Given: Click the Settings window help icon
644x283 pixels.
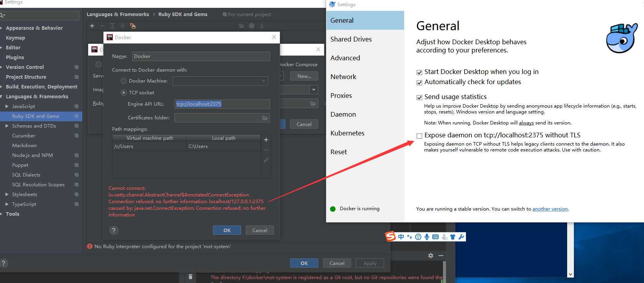Looking at the screenshot, I should coord(3,263).
